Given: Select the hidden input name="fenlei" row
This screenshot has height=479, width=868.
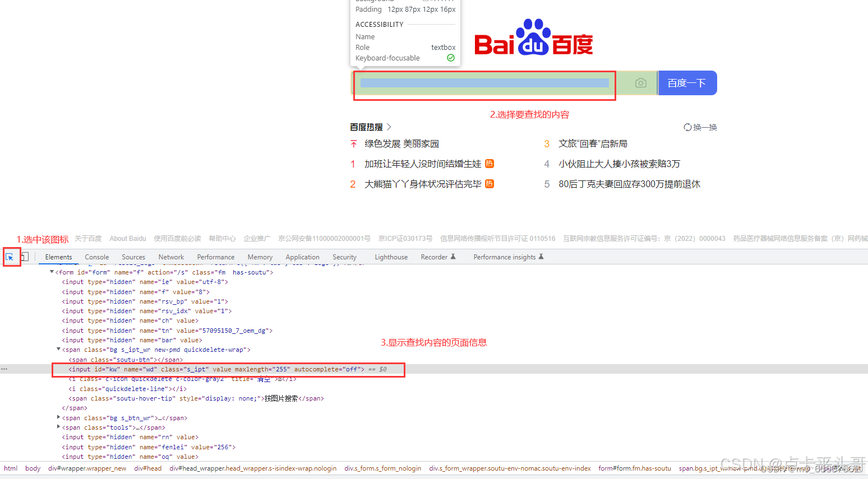Looking at the screenshot, I should [149, 447].
